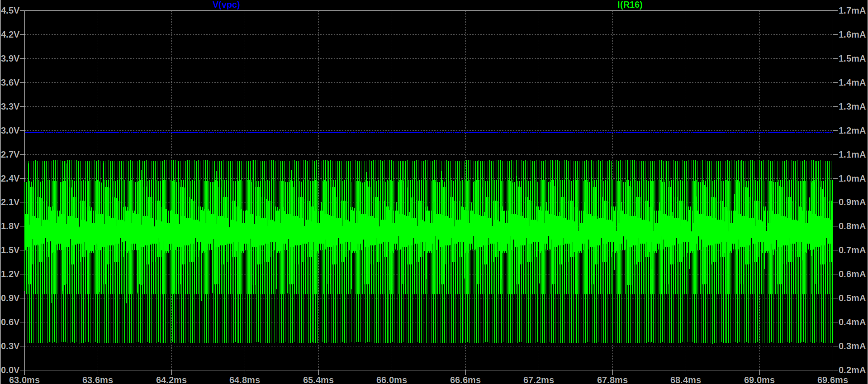Click the 1.7mA right axis label

[852, 10]
